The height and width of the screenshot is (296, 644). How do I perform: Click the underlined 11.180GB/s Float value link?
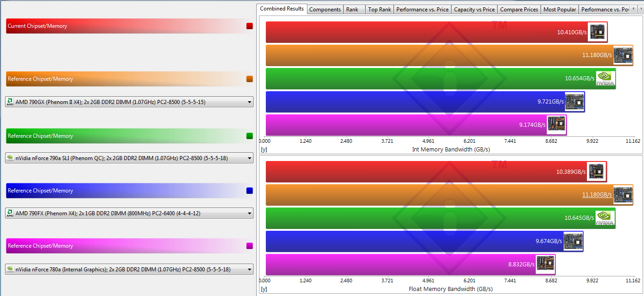(x=597, y=195)
